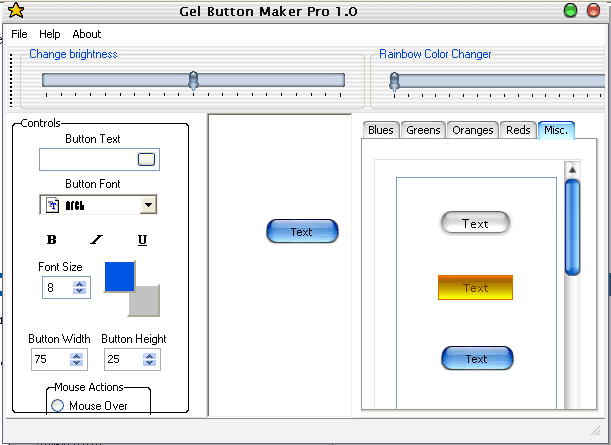Click the yellow star application icon
The image size is (611, 445).
click(x=15, y=11)
